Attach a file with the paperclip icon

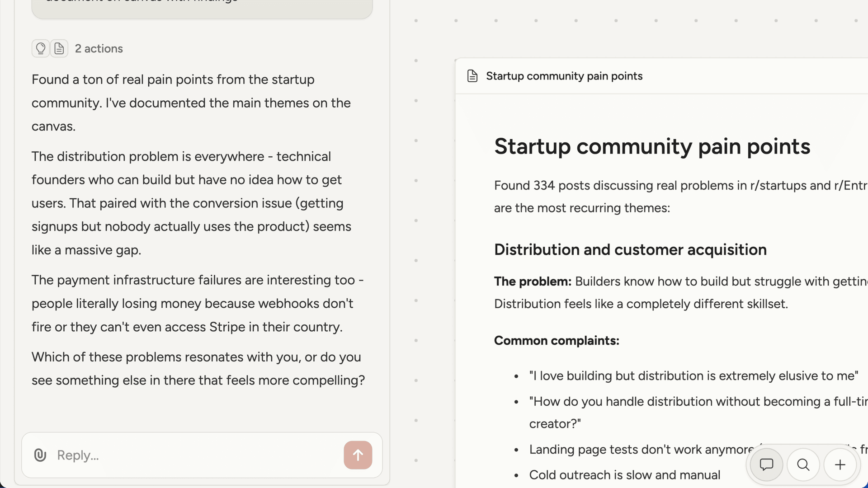pyautogui.click(x=40, y=455)
